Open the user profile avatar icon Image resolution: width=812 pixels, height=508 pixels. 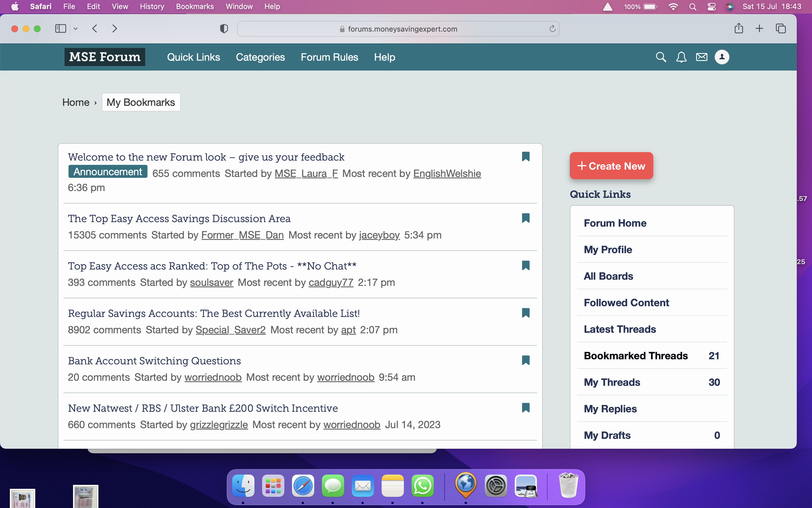(x=722, y=57)
